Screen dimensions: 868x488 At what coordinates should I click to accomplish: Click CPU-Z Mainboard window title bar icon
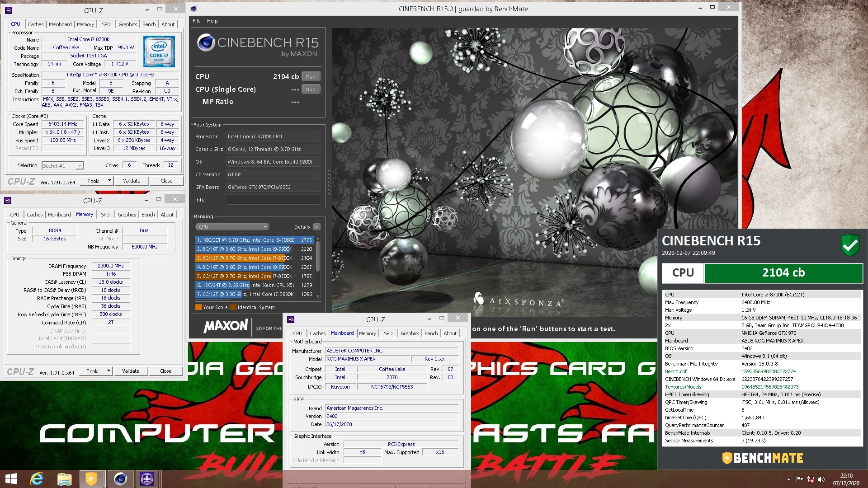(x=291, y=319)
